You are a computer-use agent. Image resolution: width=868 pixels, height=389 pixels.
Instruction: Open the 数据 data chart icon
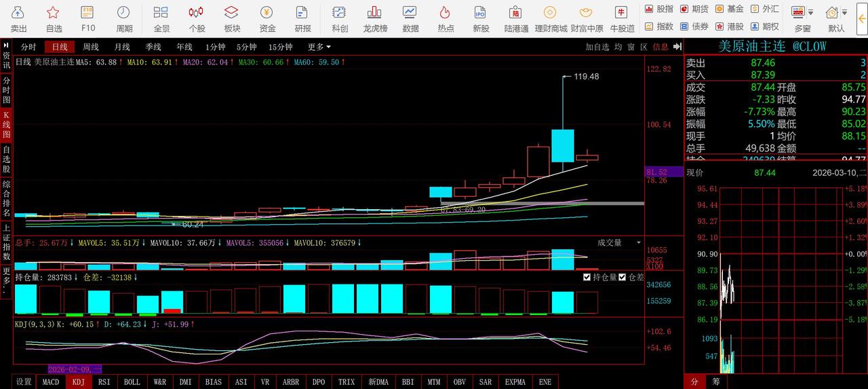[x=410, y=19]
